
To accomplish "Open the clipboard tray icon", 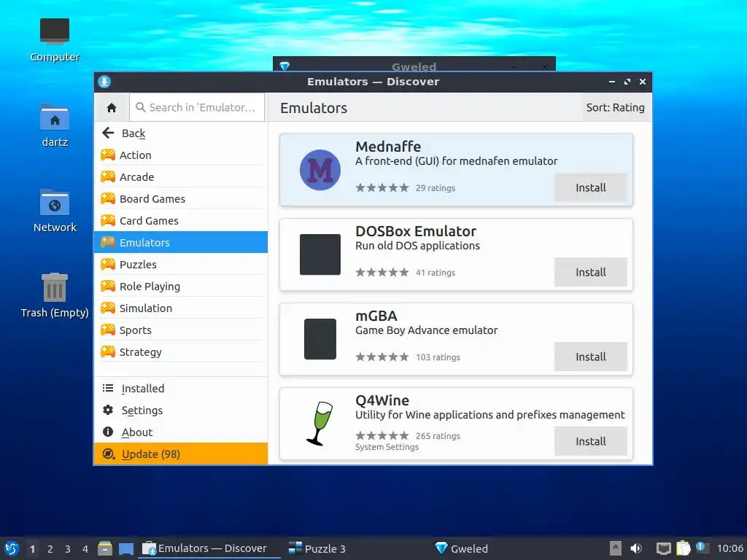I will 683,548.
